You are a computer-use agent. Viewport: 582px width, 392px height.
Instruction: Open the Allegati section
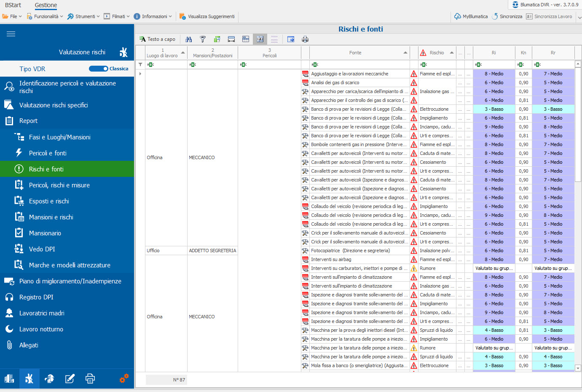67,345
